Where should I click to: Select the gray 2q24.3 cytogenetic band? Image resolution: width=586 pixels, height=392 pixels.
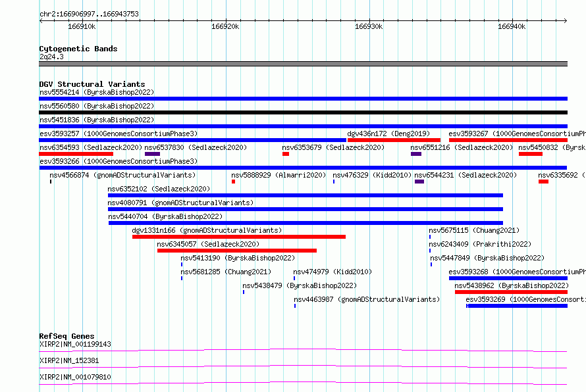tap(303, 64)
